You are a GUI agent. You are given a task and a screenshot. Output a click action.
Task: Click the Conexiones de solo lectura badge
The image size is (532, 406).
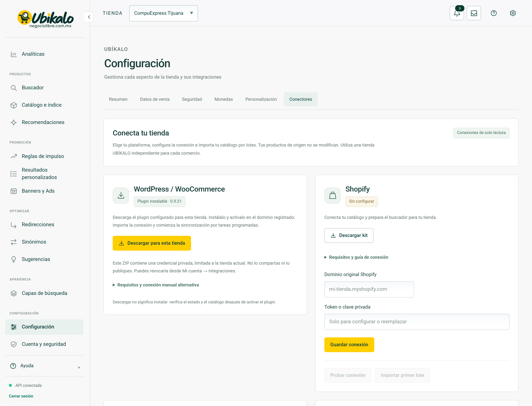(481, 133)
